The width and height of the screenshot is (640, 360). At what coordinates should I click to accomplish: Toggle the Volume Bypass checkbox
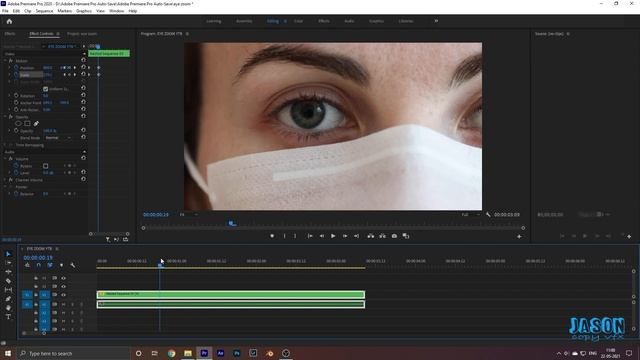tap(45, 166)
